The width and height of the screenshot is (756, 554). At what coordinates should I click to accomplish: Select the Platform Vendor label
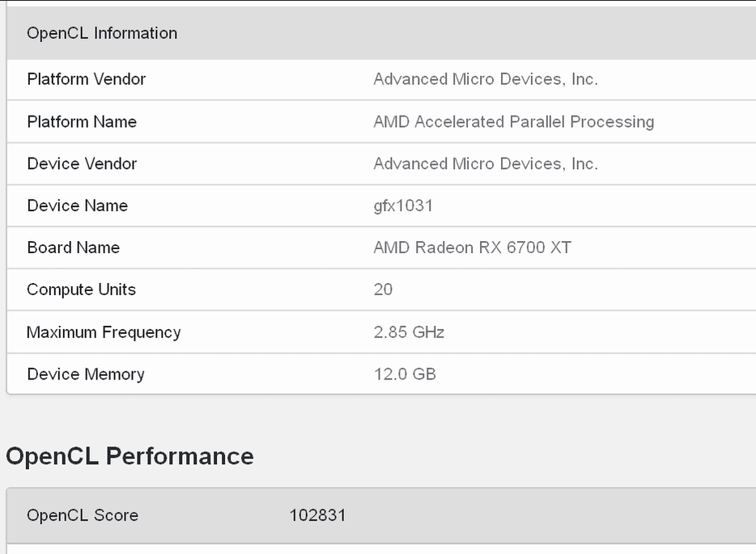point(87,79)
